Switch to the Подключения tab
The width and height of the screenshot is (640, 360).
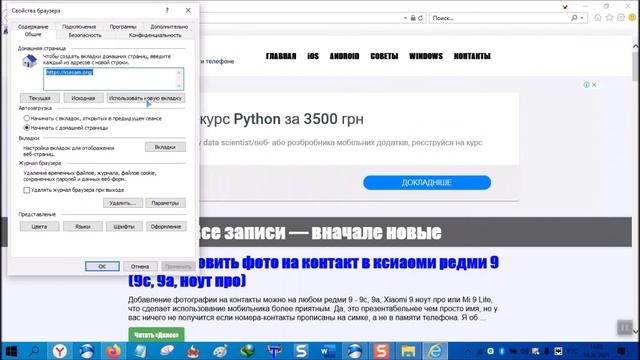click(x=79, y=27)
